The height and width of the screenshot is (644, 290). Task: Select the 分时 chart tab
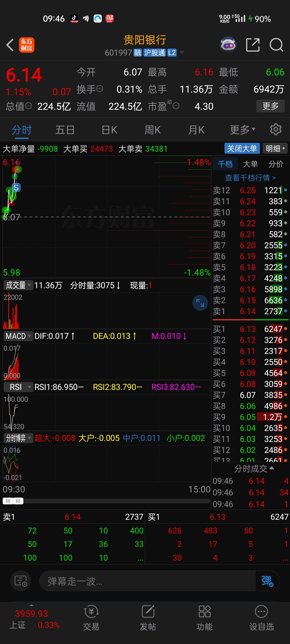tap(21, 130)
